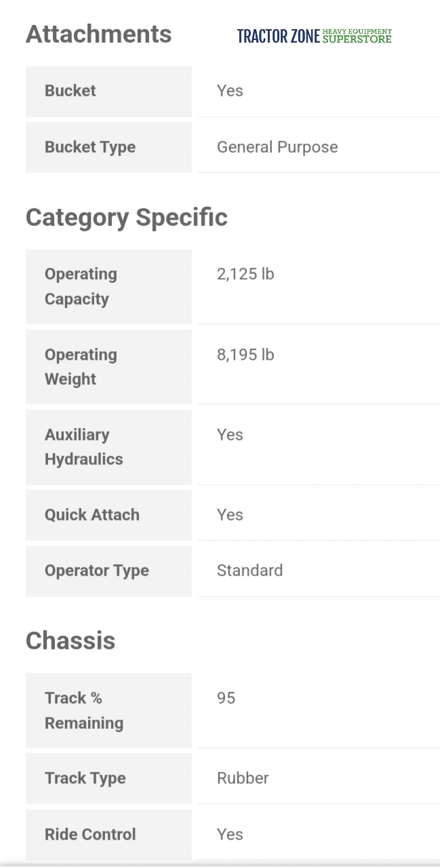Screen dimensions: 440x868
Task: Select the 95 track percentage value
Action: [x=226, y=698]
